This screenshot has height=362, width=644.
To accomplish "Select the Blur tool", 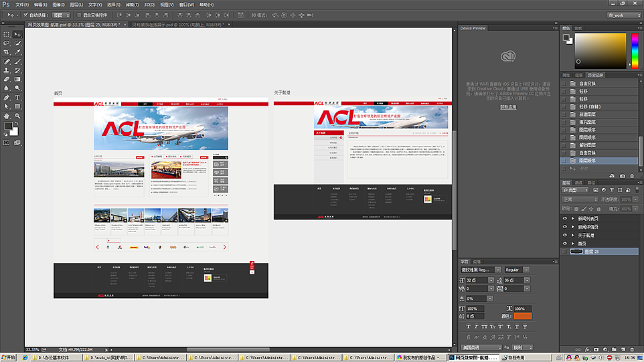I will click(x=7, y=88).
